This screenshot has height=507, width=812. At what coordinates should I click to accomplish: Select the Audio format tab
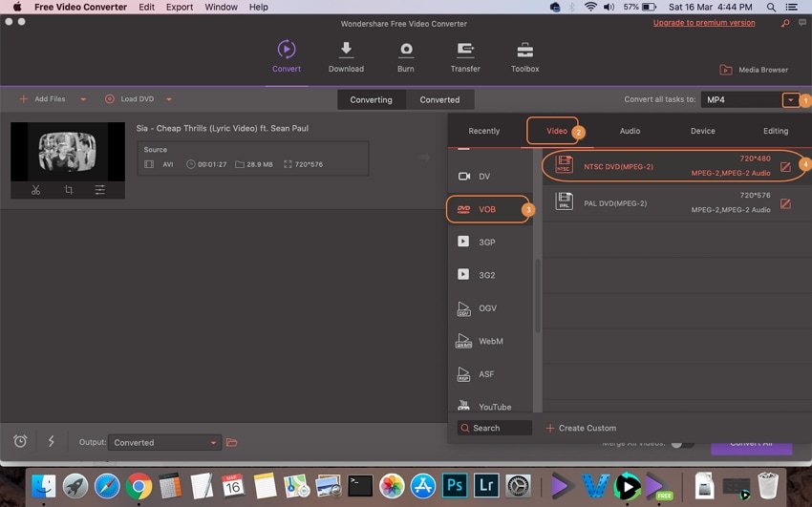click(630, 131)
